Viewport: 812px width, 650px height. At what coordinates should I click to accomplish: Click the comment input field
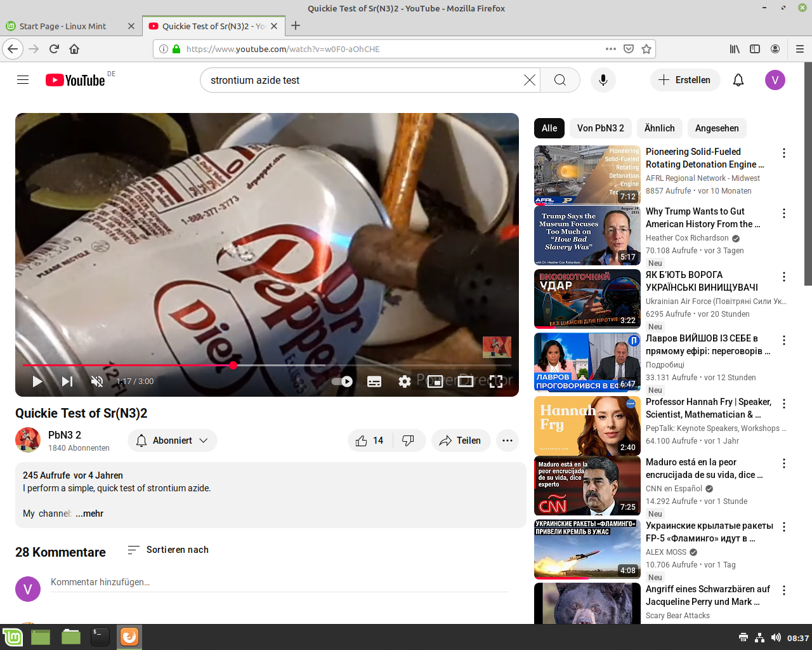pos(280,582)
